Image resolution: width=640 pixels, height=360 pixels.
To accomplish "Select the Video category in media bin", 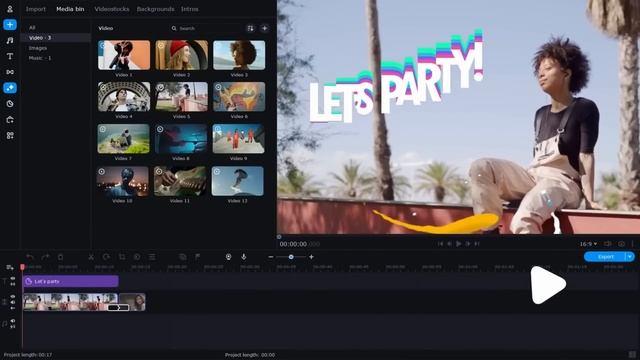I will coord(56,38).
